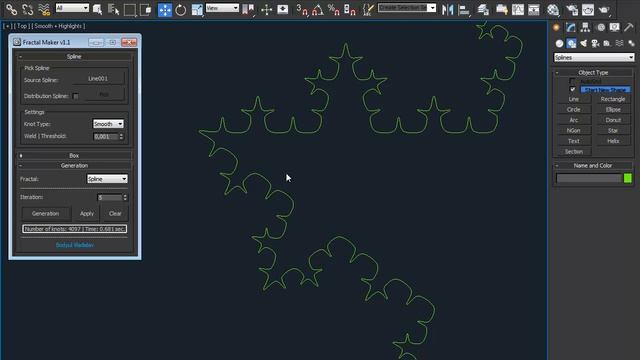Switch to Utilities command panel tab

click(x=629, y=27)
